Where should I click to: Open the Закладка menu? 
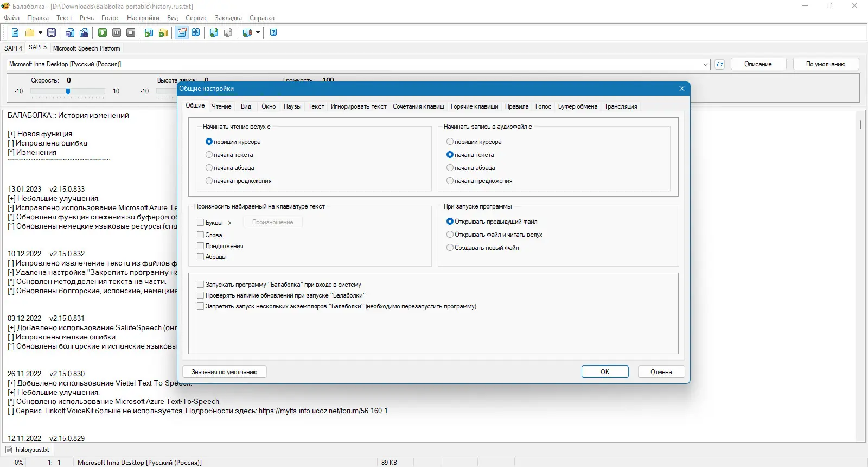tap(228, 18)
